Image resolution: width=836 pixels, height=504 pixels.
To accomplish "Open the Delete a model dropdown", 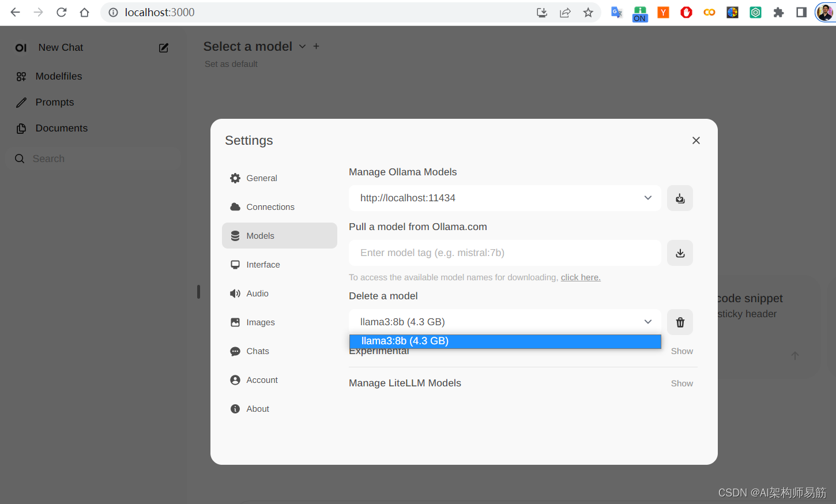I will pyautogui.click(x=505, y=322).
